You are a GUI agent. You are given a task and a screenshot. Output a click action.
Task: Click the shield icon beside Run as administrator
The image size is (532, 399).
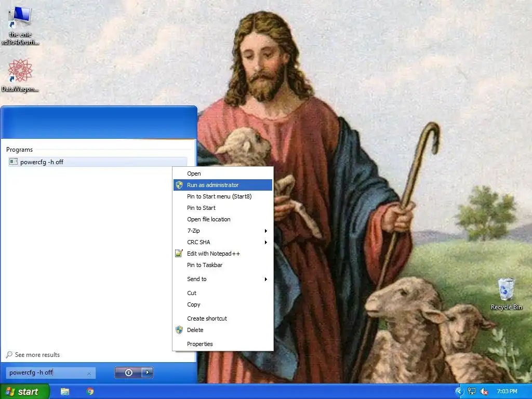[179, 185]
